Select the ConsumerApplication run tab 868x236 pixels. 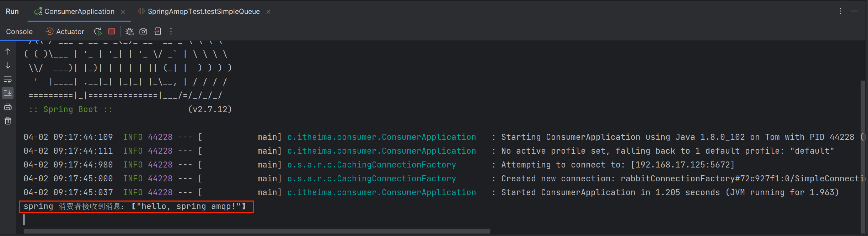79,11
